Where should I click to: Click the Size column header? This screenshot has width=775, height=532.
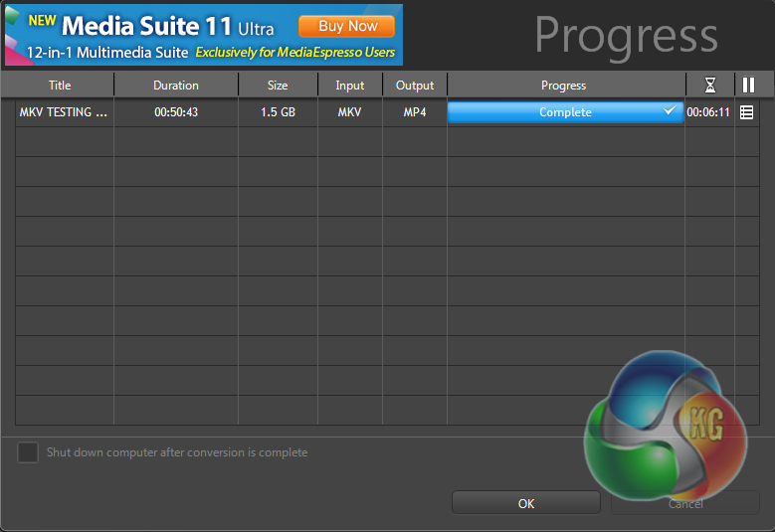[278, 85]
